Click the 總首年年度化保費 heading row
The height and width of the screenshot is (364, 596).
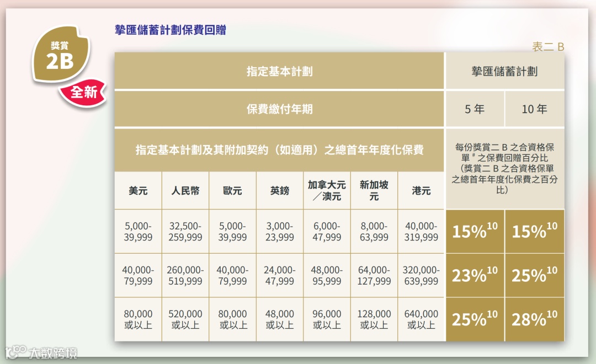coord(279,149)
